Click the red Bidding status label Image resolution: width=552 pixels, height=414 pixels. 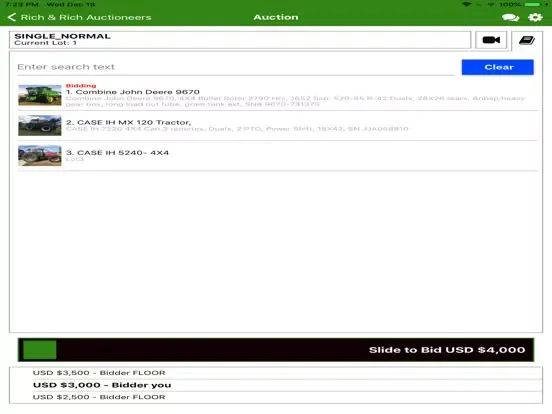81,86
